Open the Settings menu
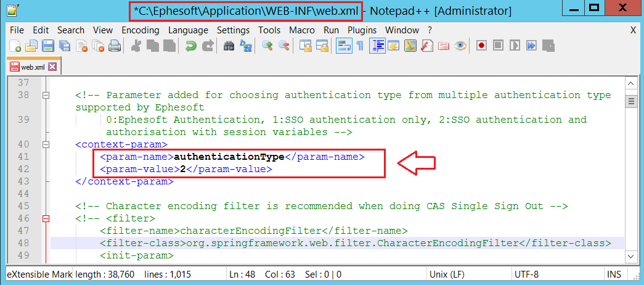Viewport: 644px width, 285px height. [234, 30]
